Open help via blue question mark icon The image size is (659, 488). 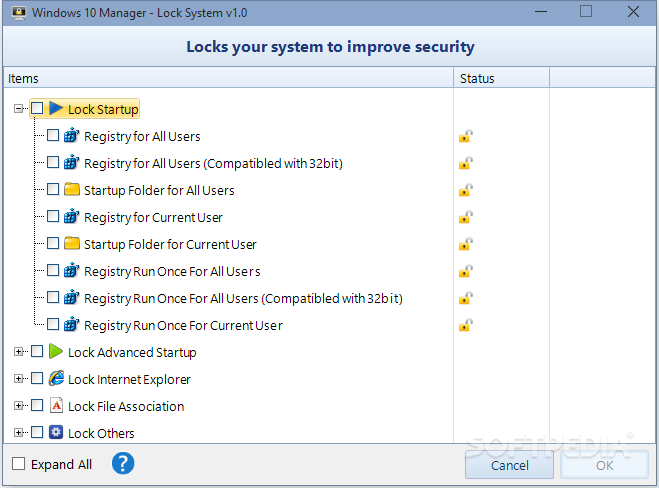(123, 464)
